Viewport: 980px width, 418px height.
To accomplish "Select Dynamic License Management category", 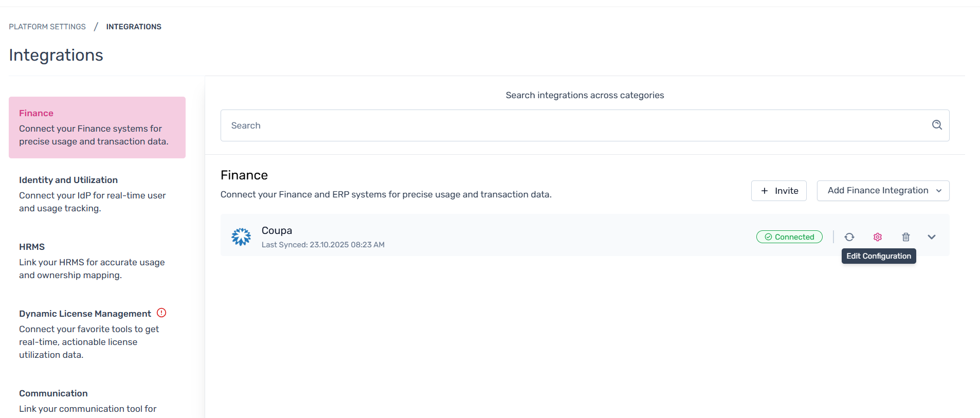I will click(x=85, y=314).
